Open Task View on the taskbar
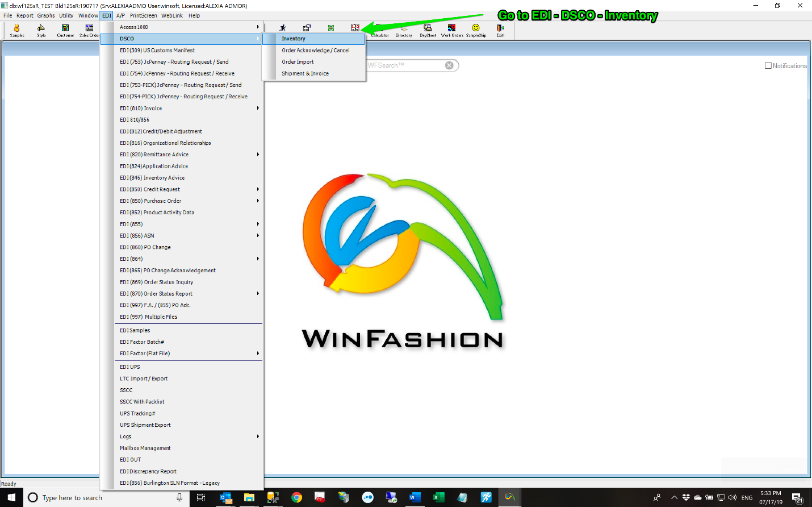This screenshot has height=507, width=812. (200, 497)
